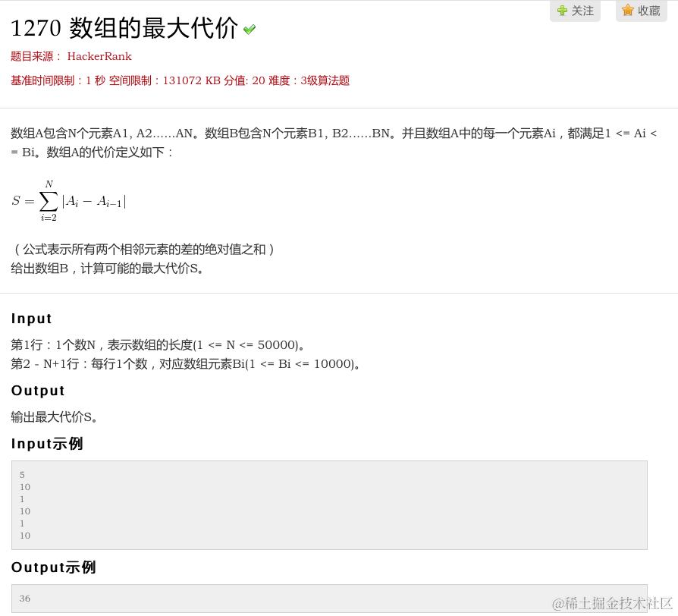This screenshot has height=616, width=678.
Task: Click the Output示例 heading
Action: tap(54, 567)
